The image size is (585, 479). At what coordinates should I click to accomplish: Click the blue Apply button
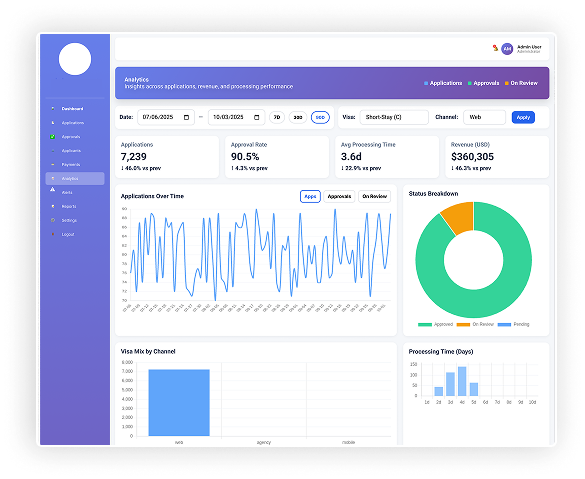point(523,117)
